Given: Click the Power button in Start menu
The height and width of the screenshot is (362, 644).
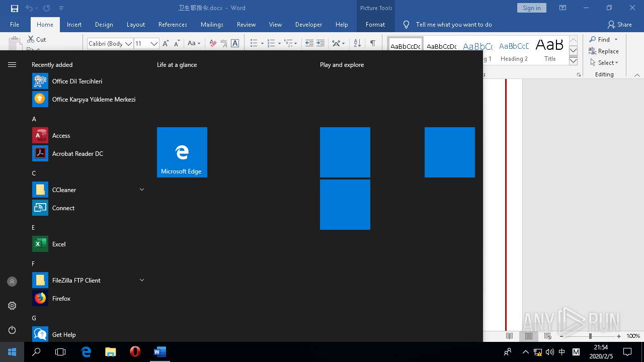Looking at the screenshot, I should [12, 330].
